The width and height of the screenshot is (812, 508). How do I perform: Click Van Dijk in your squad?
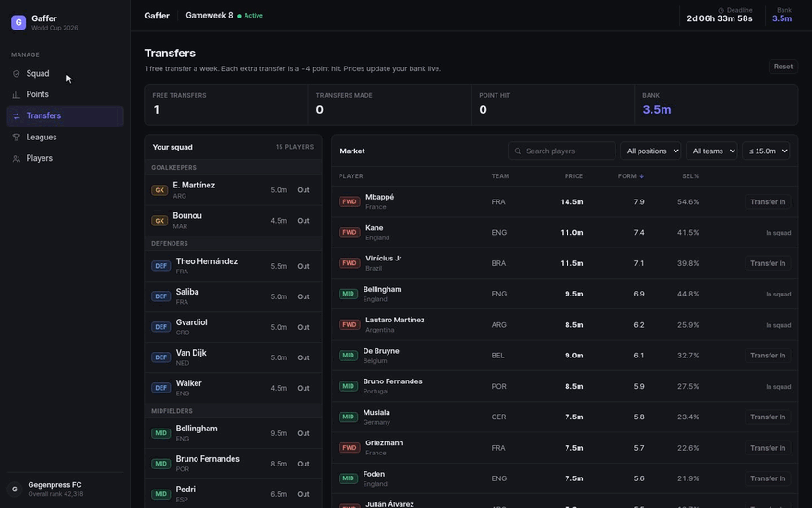click(191, 353)
